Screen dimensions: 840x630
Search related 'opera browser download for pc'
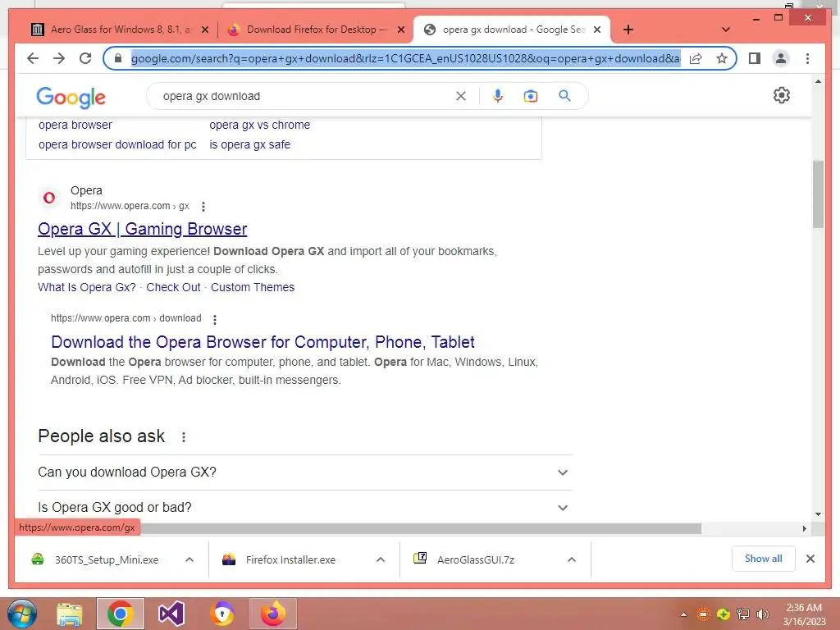117,144
